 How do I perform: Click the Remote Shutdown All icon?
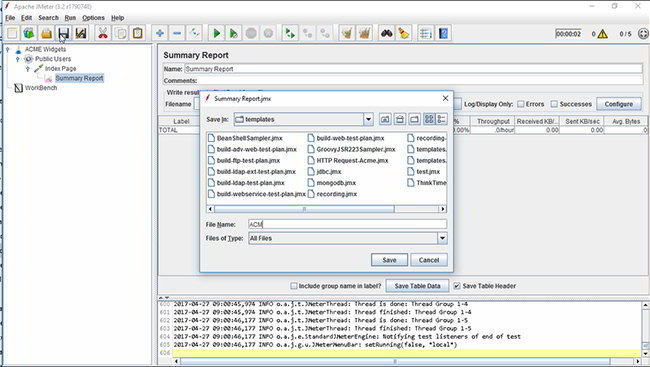point(325,33)
